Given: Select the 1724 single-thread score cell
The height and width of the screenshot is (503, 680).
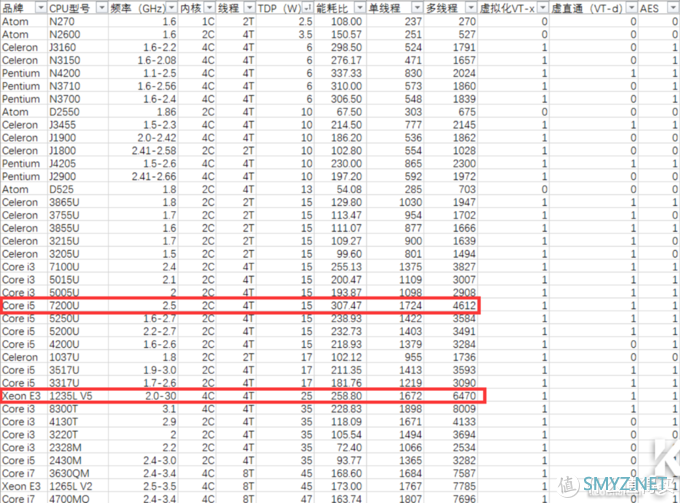Looking at the screenshot, I should click(x=395, y=306).
